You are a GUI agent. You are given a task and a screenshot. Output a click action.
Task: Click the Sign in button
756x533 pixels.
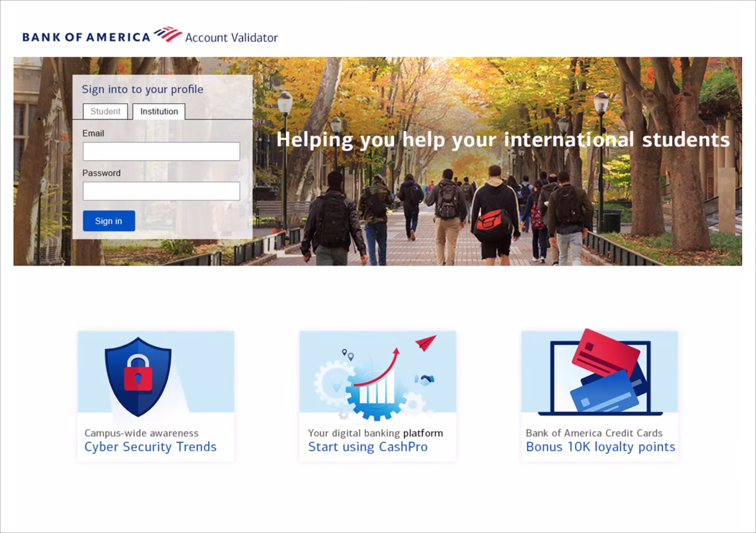[109, 221]
